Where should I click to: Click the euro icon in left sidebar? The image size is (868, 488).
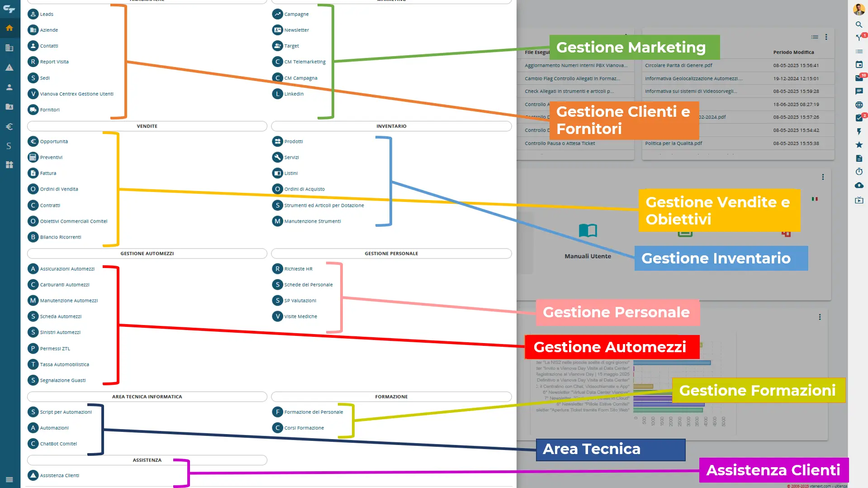(x=9, y=127)
